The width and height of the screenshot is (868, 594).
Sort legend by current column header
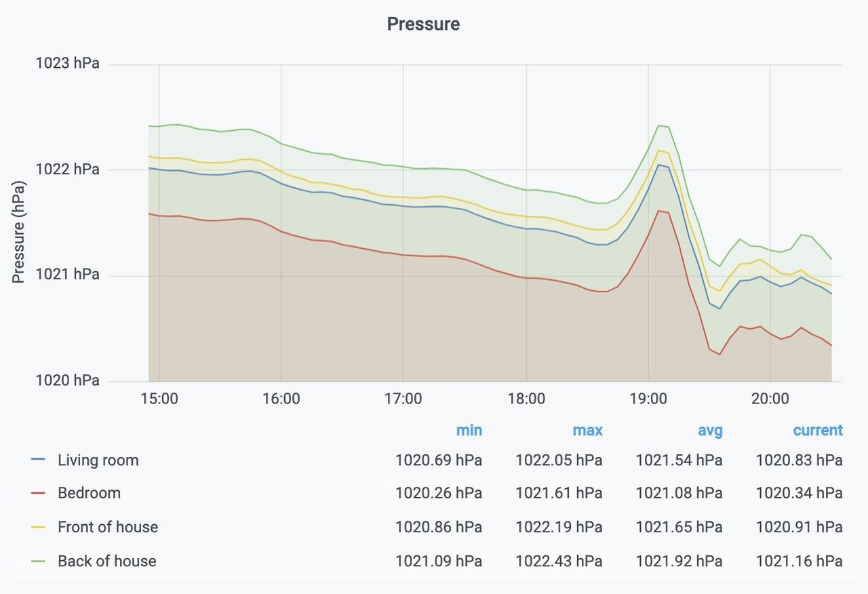(818, 431)
